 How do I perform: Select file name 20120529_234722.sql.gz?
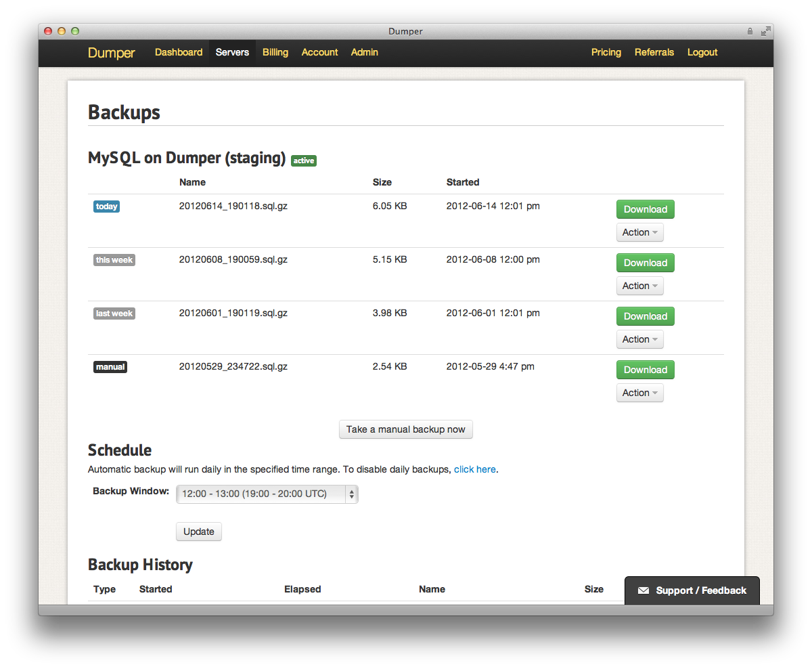coord(233,366)
